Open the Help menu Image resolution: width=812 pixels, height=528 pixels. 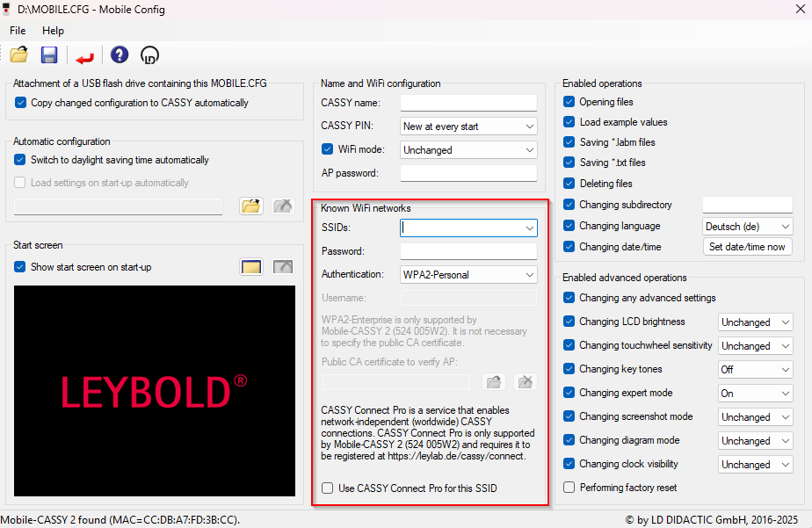pos(53,31)
